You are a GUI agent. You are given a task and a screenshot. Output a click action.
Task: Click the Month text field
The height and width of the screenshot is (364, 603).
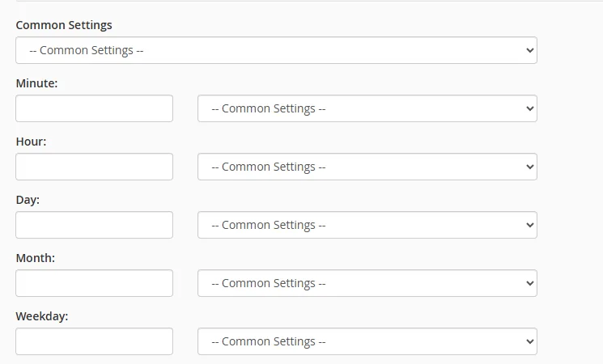point(94,283)
